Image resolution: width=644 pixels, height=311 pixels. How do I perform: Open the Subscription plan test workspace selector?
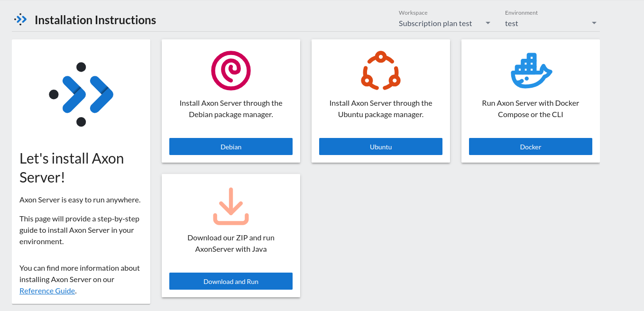(x=435, y=23)
